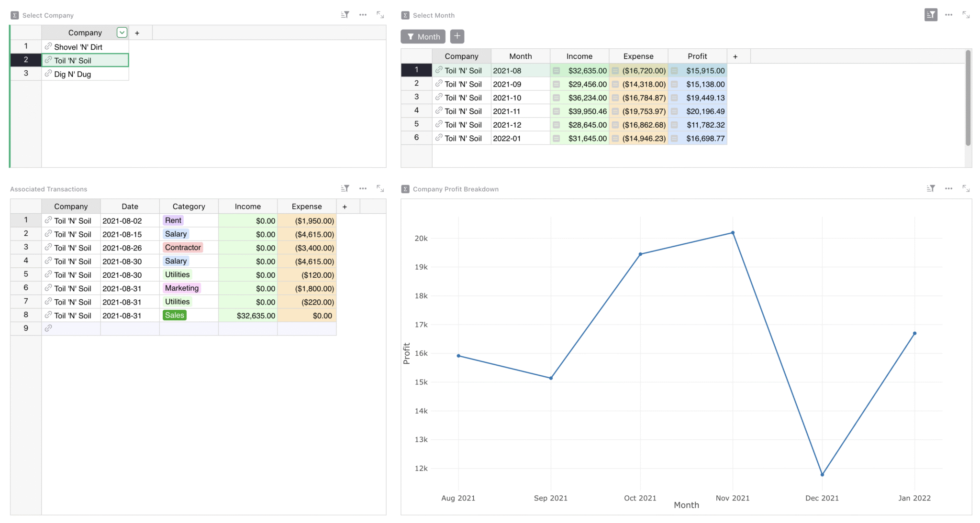The height and width of the screenshot is (523, 980).
Task: Click the green Sales category pill
Action: 174,315
